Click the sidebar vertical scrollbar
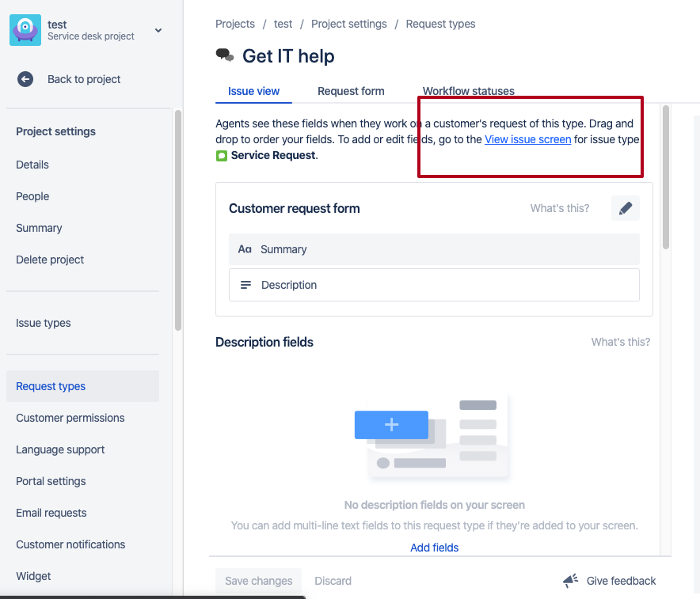 [x=178, y=220]
